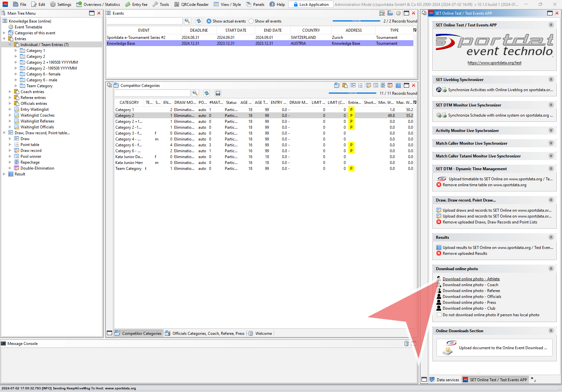Image resolution: width=562 pixels, height=392 pixels.
Task: Click the refresh icon in Events panel
Action: tap(199, 21)
